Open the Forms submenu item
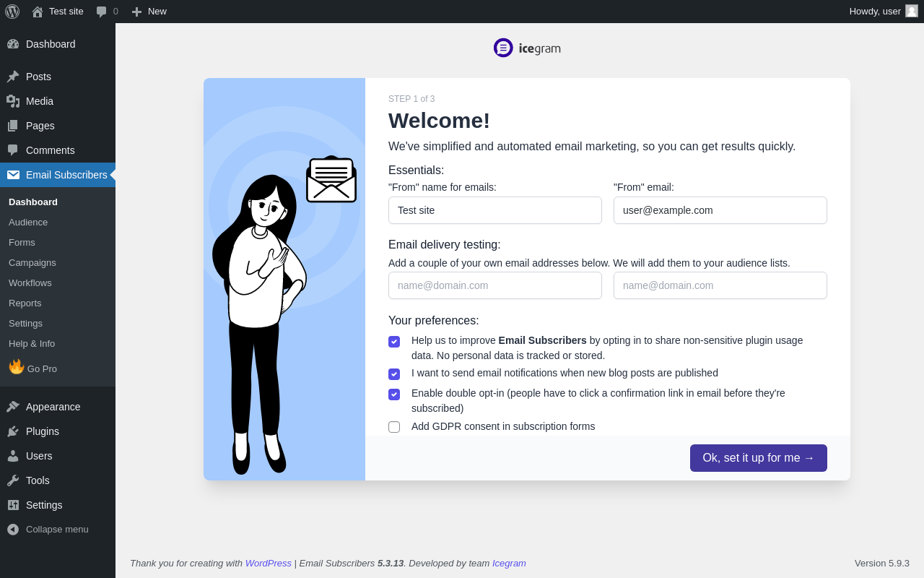Viewport: 924px width, 578px height. [x=22, y=243]
